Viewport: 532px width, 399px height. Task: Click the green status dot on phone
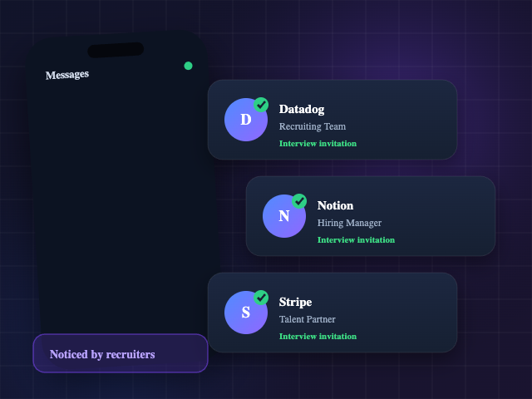(189, 66)
